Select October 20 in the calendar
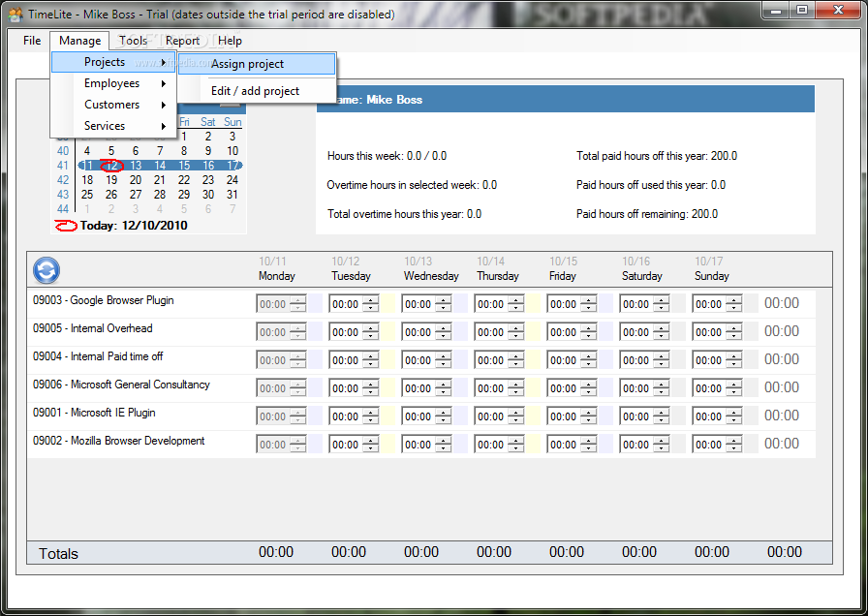The height and width of the screenshot is (616, 868). [x=136, y=180]
